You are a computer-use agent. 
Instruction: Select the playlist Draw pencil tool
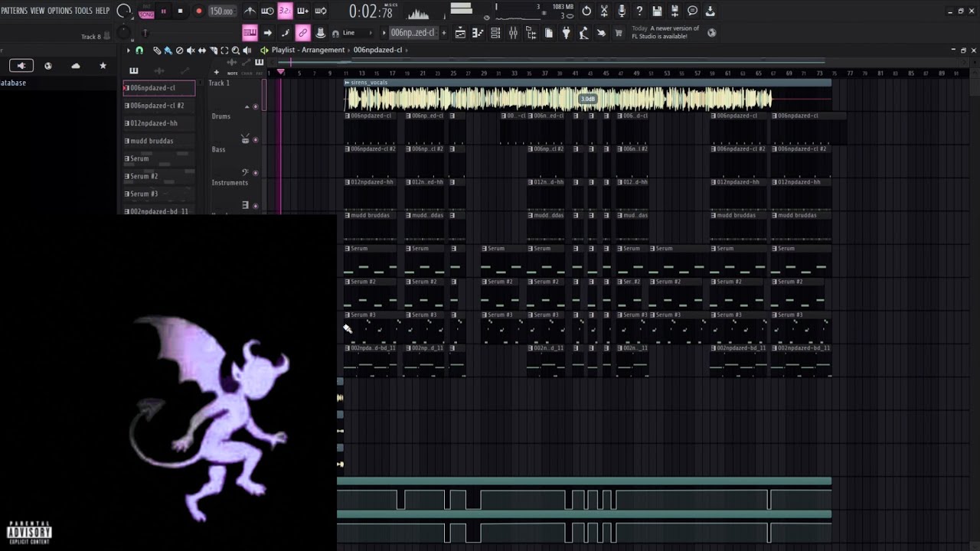(156, 50)
